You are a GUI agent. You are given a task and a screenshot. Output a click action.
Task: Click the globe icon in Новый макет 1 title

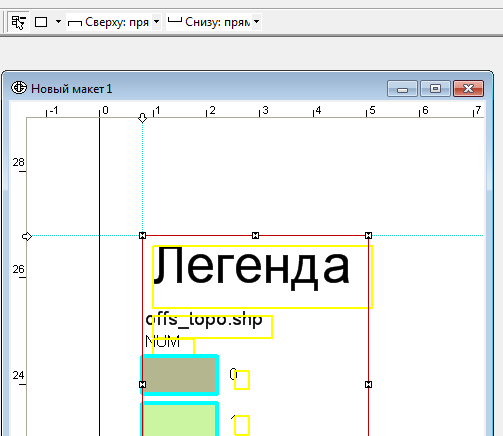(x=19, y=88)
